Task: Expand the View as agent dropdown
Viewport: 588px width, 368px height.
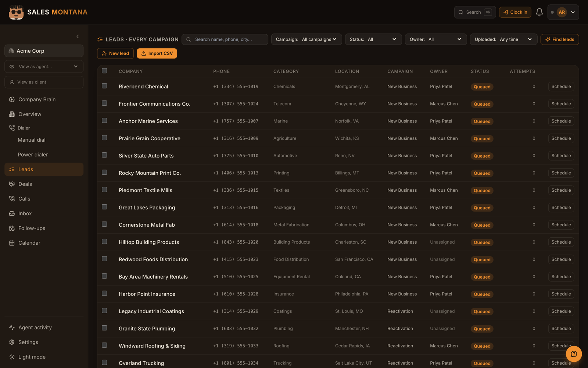Action: (x=44, y=67)
